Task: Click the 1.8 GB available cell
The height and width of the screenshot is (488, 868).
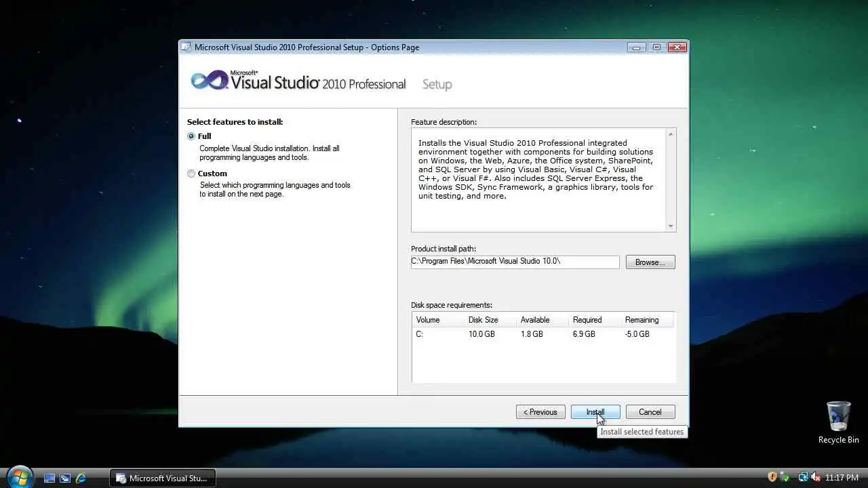Action: [x=532, y=334]
